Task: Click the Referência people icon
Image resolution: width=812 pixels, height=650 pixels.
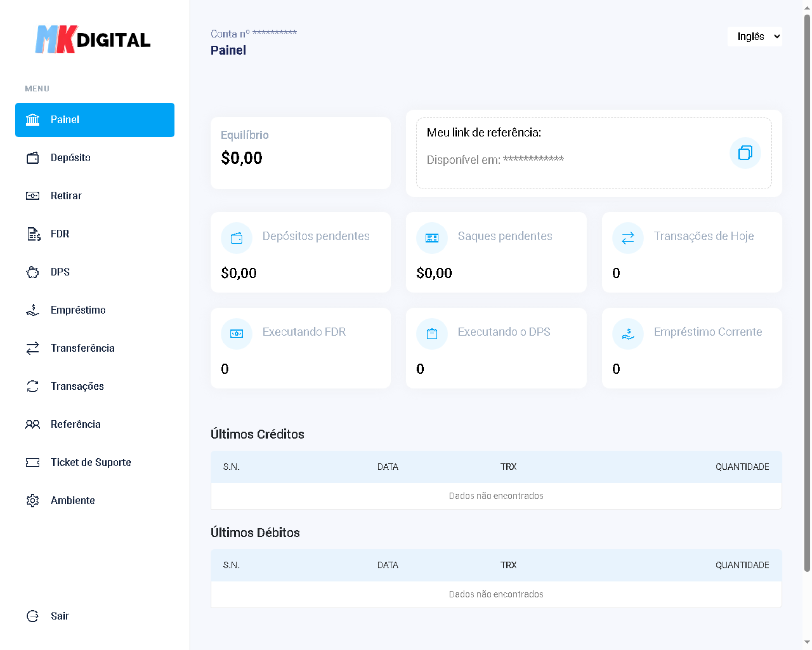Action: tap(33, 424)
